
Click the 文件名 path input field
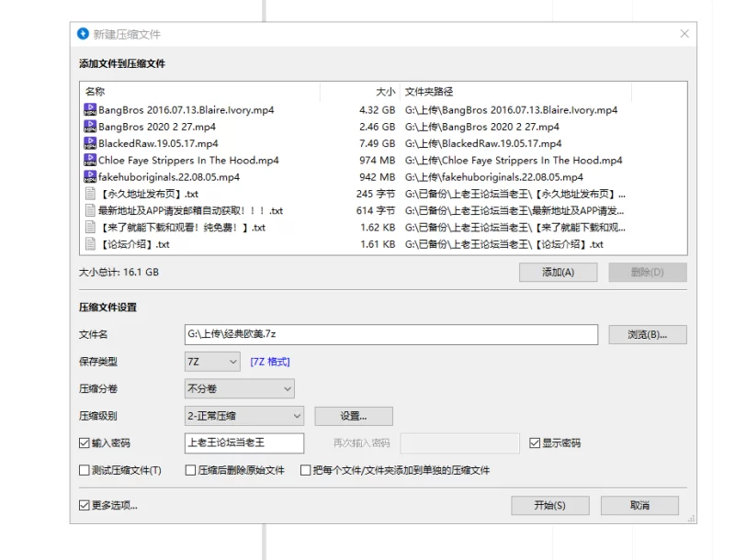tap(391, 334)
